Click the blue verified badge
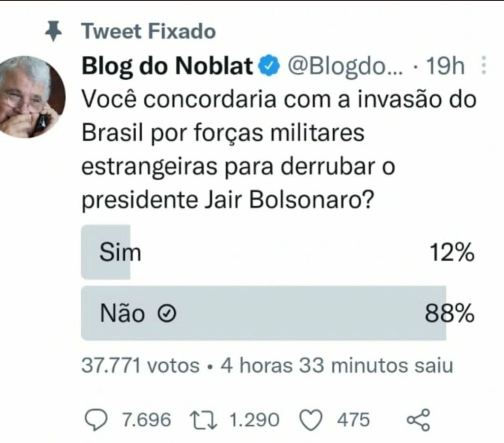The height and width of the screenshot is (443, 504). click(269, 66)
